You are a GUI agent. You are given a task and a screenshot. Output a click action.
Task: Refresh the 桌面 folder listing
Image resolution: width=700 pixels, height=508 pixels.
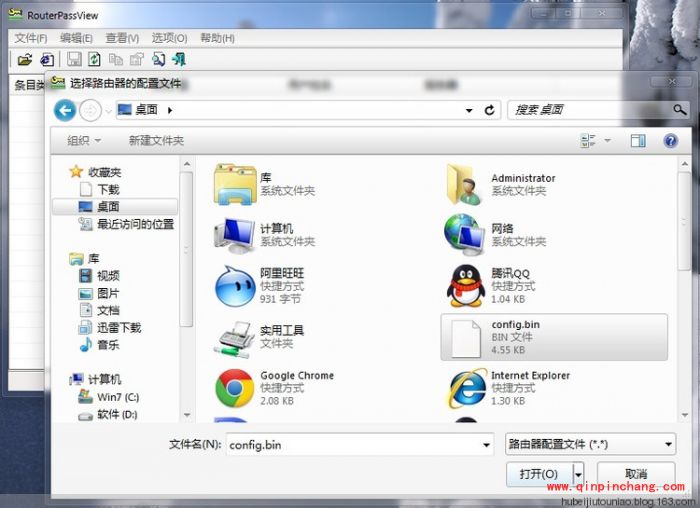tap(489, 110)
